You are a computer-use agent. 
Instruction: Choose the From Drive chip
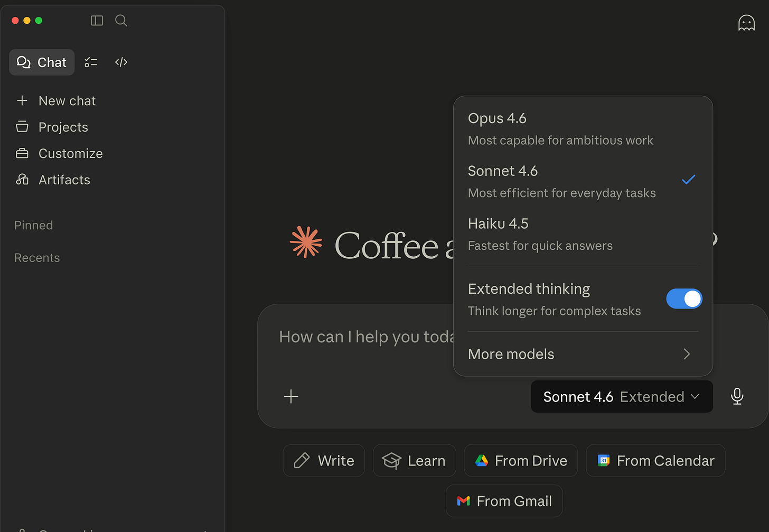(x=521, y=461)
